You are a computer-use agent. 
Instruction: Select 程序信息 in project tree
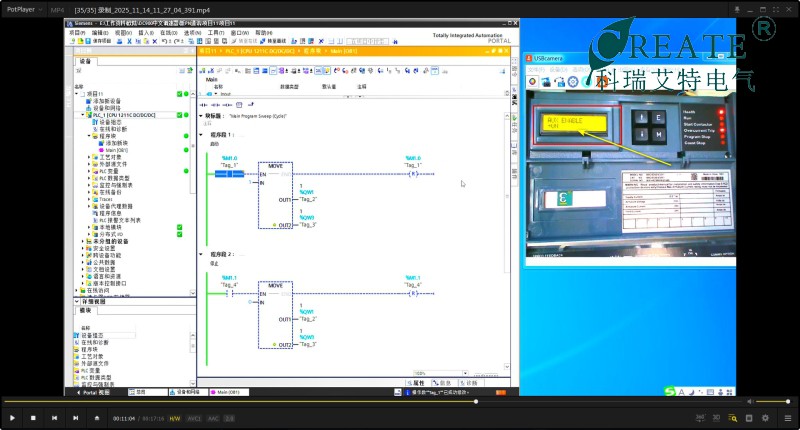107,213
